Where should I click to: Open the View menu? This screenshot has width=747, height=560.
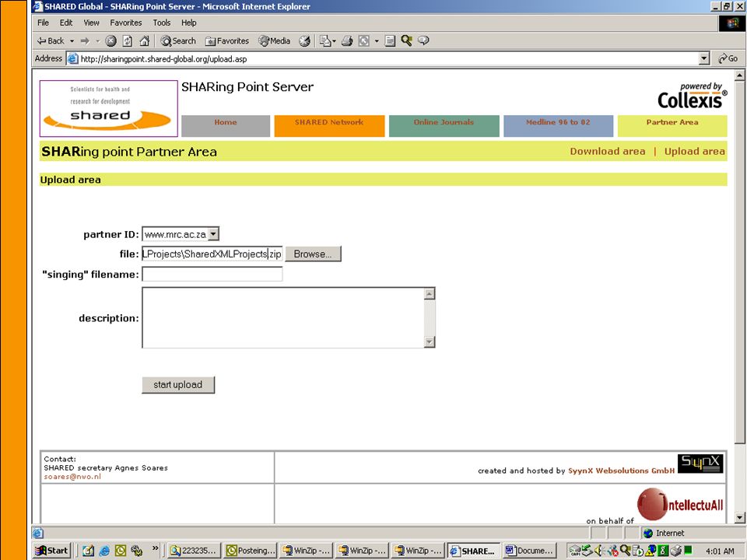click(x=91, y=23)
